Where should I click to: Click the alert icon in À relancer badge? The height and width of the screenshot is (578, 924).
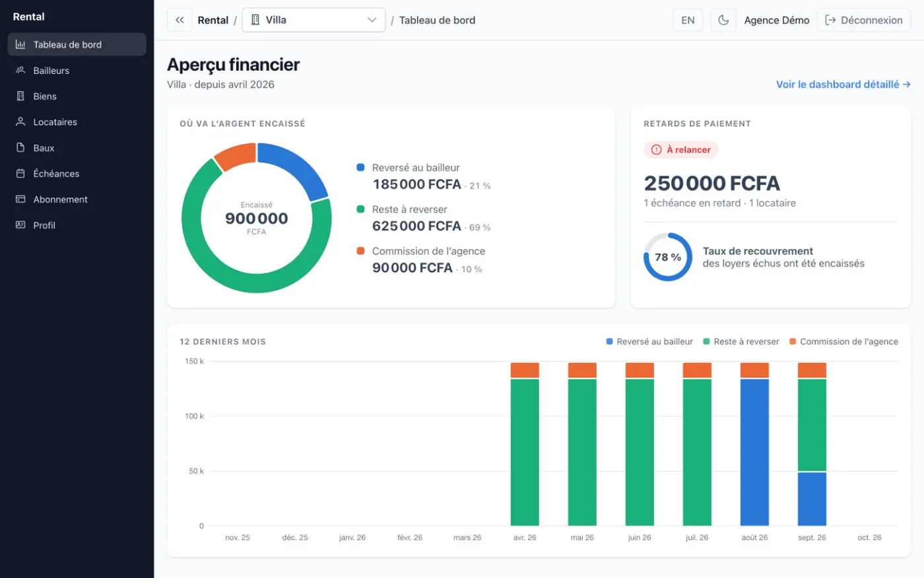(656, 150)
